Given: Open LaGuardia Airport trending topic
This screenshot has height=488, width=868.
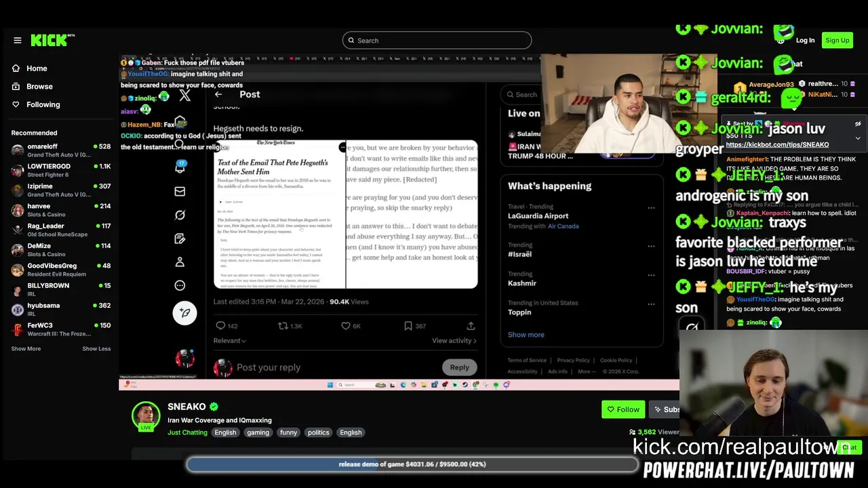Looking at the screenshot, I should [x=538, y=216].
